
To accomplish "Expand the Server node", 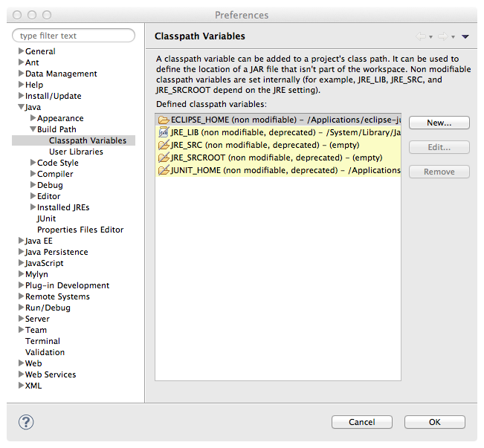I will pos(21,318).
